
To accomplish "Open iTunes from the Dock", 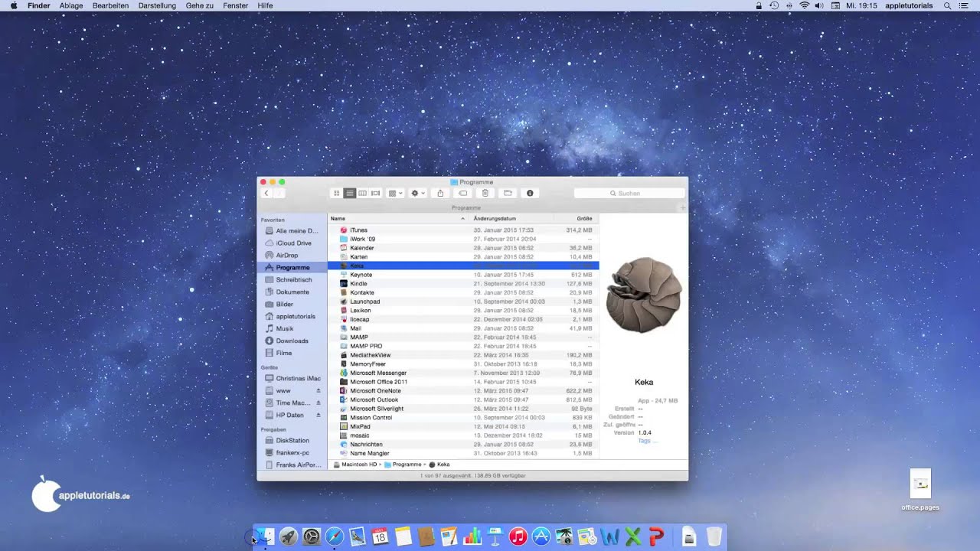I will [518, 536].
